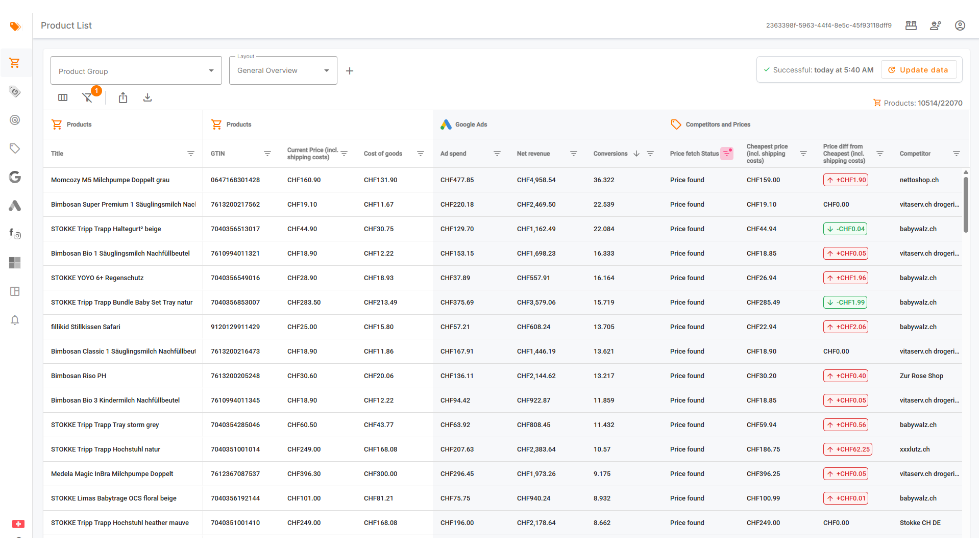Open the single tag sidebar icon
The width and height of the screenshot is (980, 551).
coord(15,148)
